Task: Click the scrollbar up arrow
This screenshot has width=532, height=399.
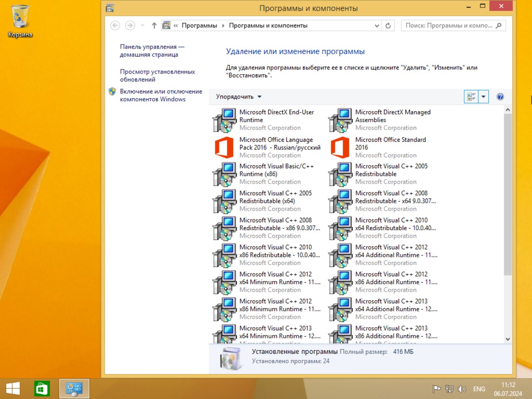Action: pos(507,110)
